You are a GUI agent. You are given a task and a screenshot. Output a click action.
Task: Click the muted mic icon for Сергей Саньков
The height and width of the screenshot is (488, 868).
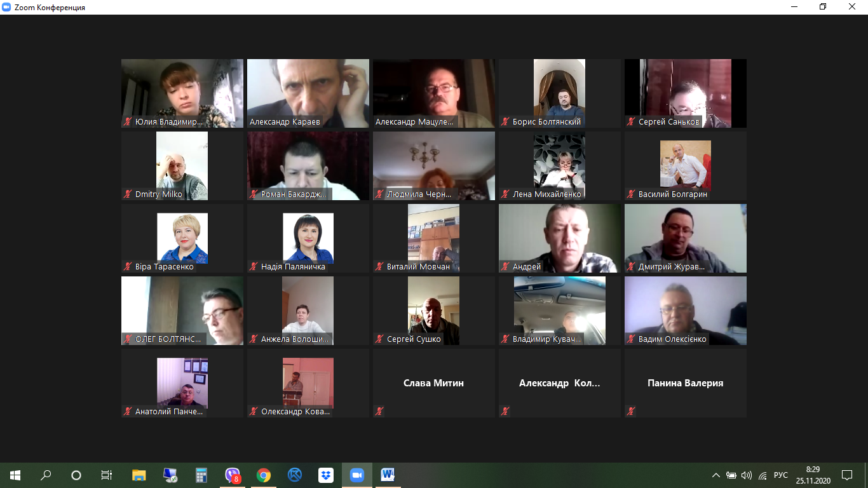click(x=631, y=122)
